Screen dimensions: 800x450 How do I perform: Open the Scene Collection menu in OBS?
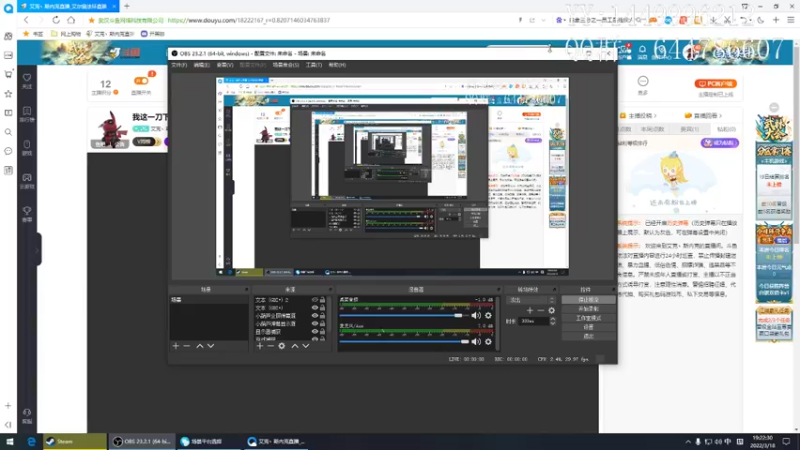(x=286, y=65)
